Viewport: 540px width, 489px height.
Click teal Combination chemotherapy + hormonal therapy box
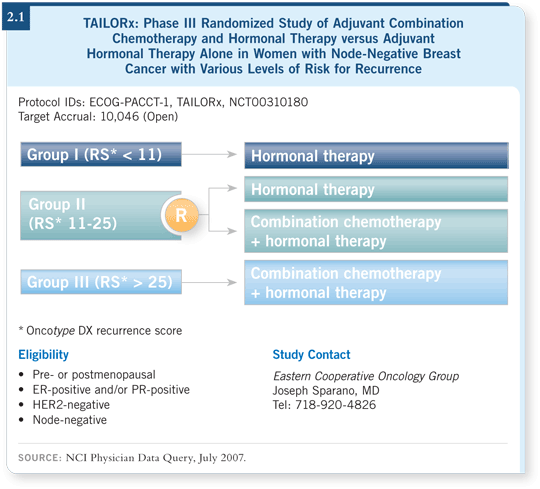tap(376, 231)
